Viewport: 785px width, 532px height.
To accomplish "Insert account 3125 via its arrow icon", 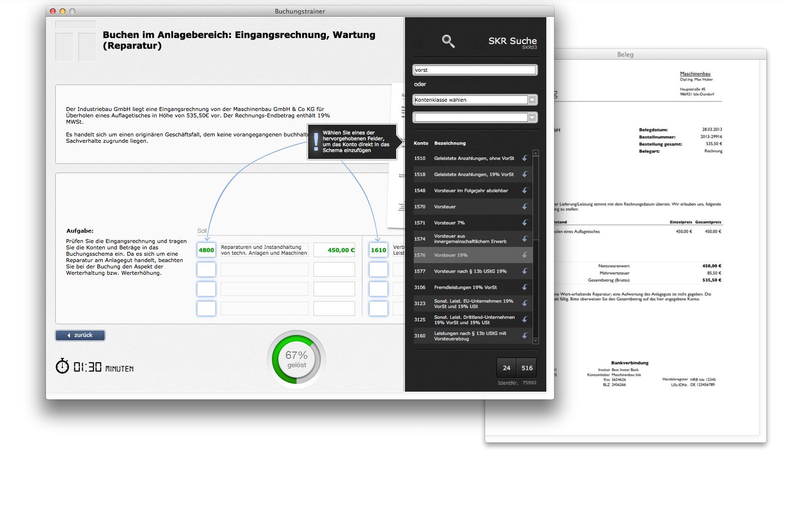I will point(525,319).
